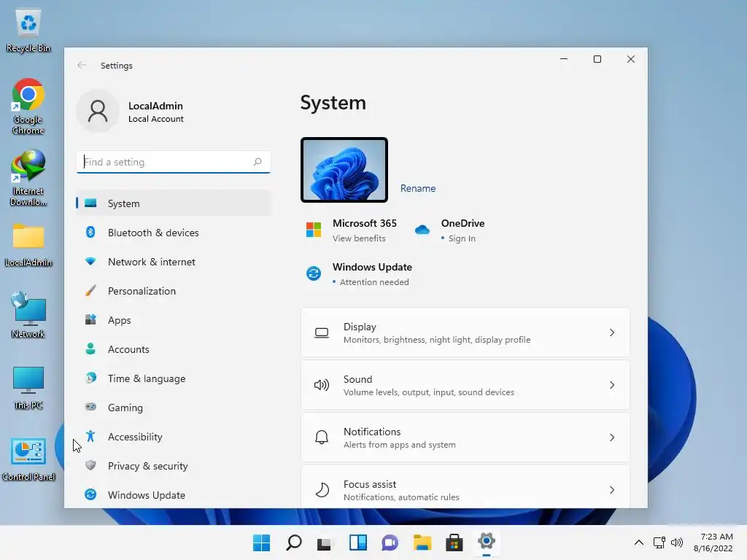Select System in the sidebar
The height and width of the screenshot is (560, 747).
[174, 203]
